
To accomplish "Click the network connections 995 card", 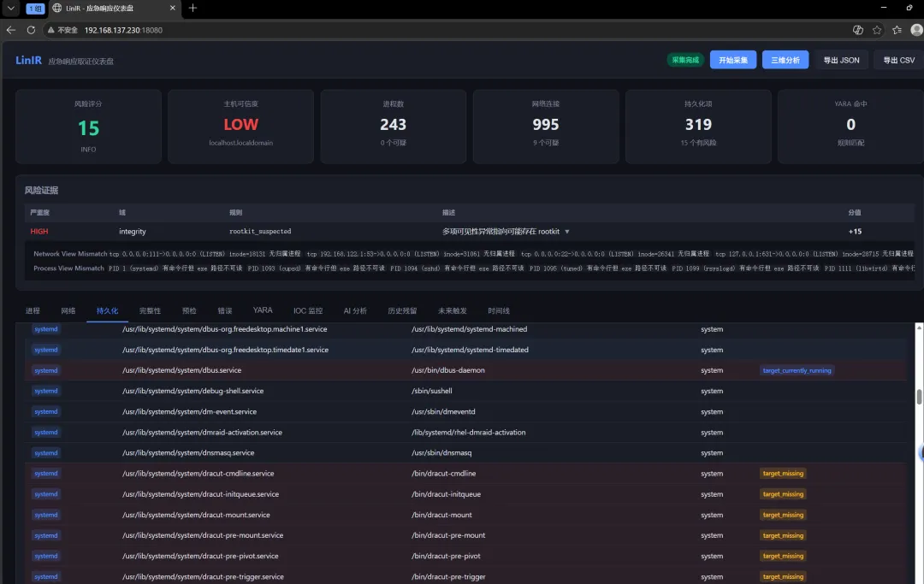I will tap(546, 127).
